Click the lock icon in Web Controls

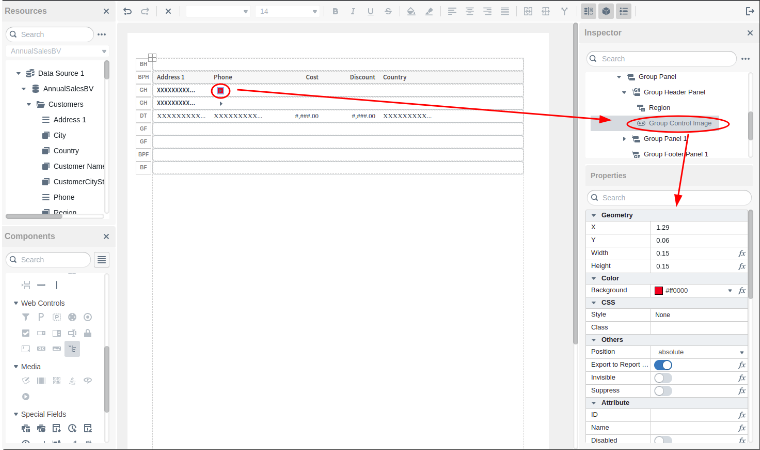(87, 332)
